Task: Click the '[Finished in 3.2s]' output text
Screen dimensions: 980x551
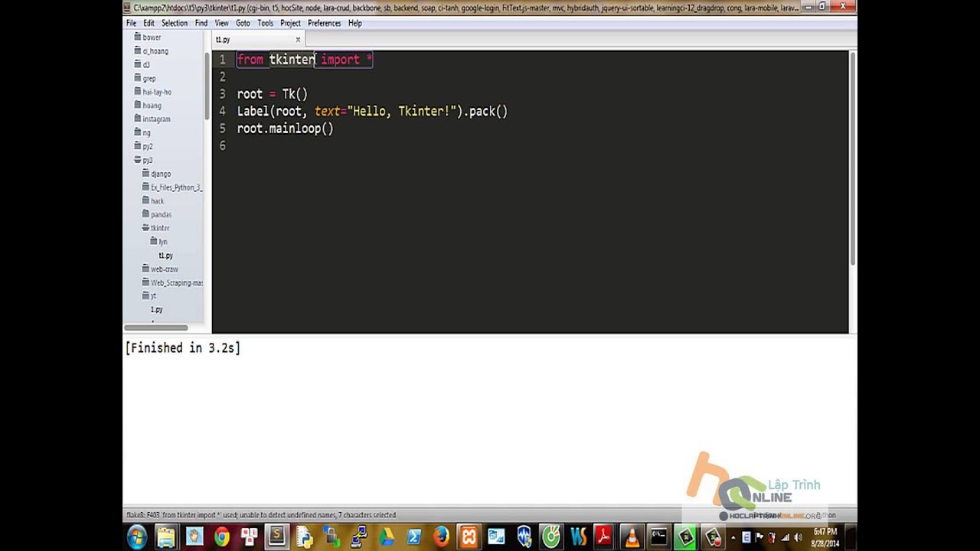Action: [183, 348]
